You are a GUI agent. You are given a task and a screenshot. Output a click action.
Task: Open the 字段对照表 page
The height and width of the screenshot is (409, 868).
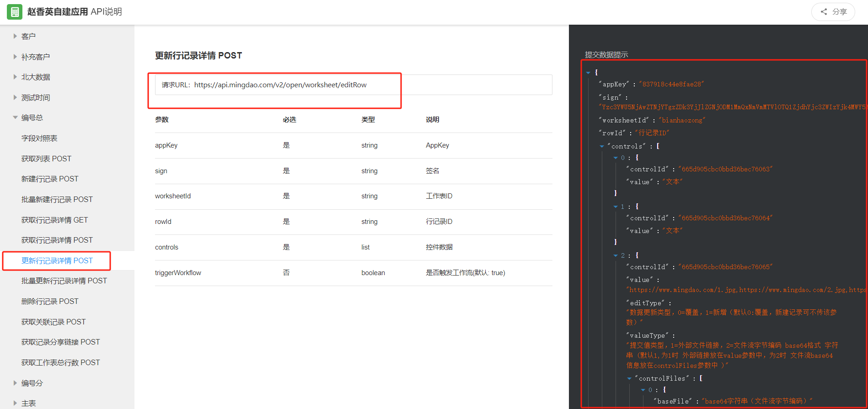pyautogui.click(x=39, y=138)
